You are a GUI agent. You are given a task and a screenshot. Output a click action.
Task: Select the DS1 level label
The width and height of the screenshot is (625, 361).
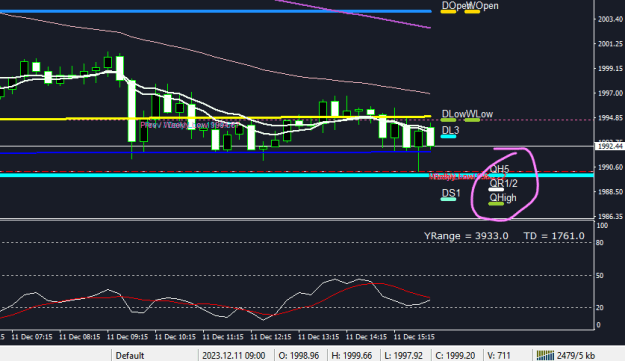tap(451, 193)
